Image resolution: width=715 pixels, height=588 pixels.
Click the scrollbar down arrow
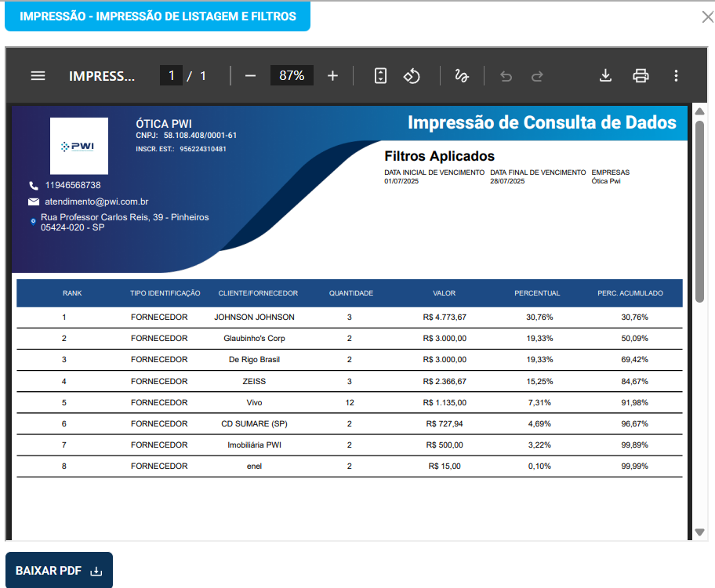coord(700,532)
